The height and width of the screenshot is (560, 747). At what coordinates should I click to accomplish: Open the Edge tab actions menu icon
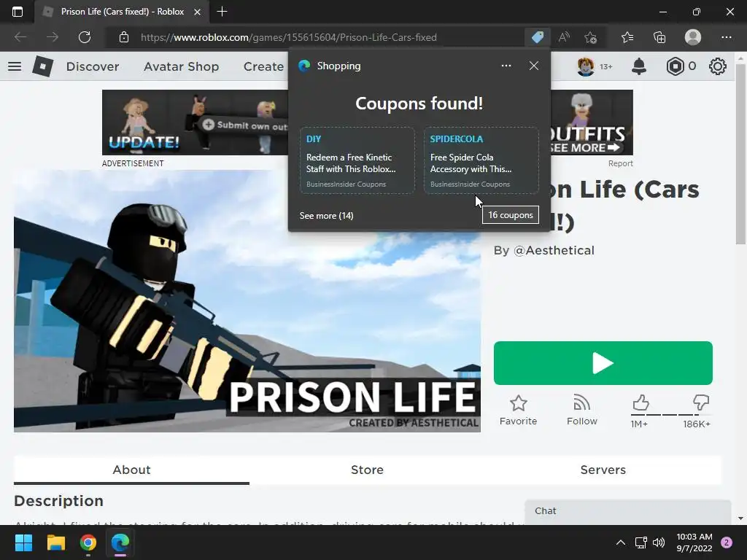click(x=18, y=12)
